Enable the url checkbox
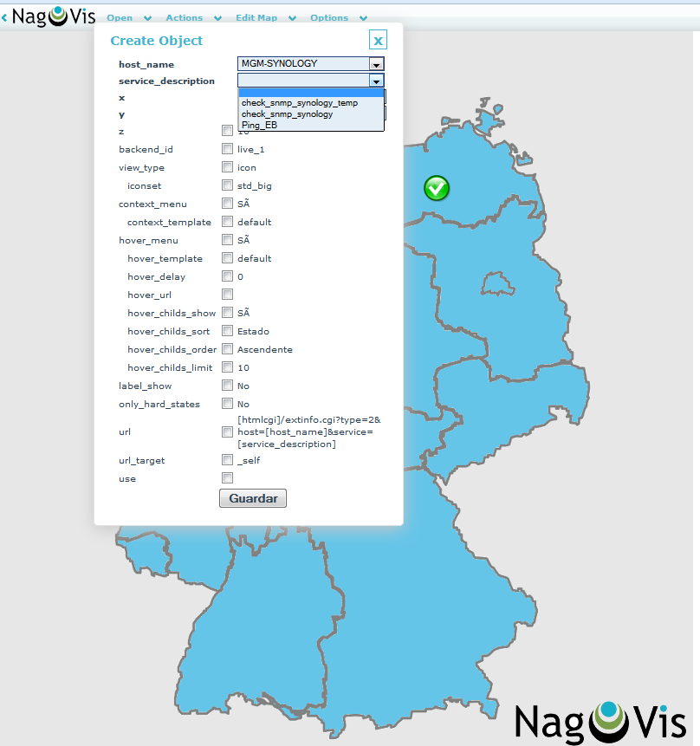The height and width of the screenshot is (746, 700). [x=228, y=432]
